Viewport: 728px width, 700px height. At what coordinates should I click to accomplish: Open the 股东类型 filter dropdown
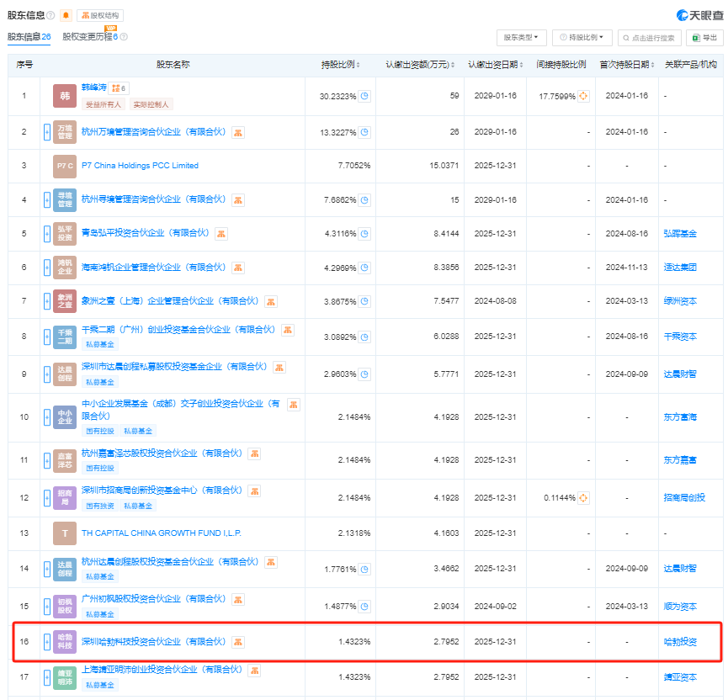point(522,38)
